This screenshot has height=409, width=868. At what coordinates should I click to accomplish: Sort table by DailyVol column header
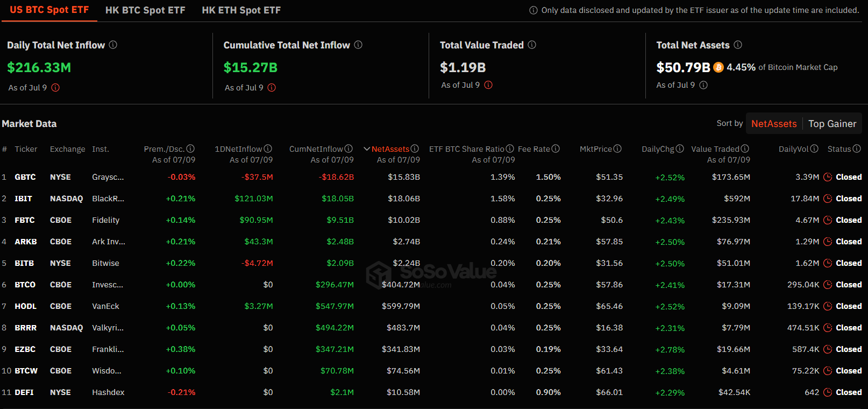[x=794, y=149]
